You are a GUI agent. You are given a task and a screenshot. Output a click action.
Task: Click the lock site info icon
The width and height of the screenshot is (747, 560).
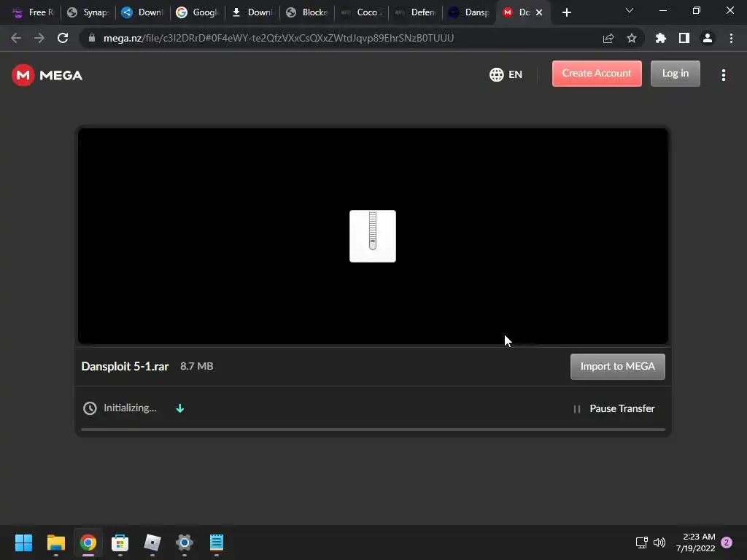(x=91, y=38)
